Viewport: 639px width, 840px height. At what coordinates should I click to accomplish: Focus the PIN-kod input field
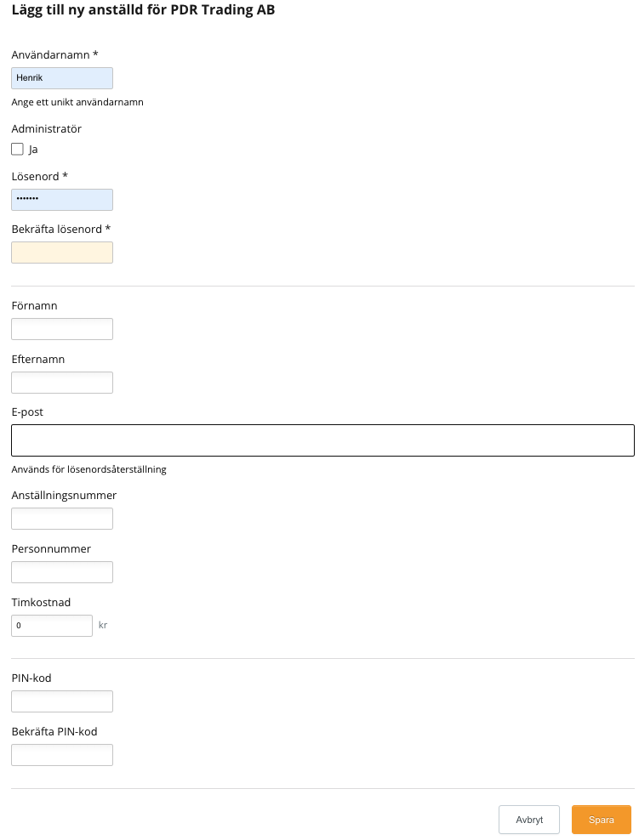(x=62, y=701)
